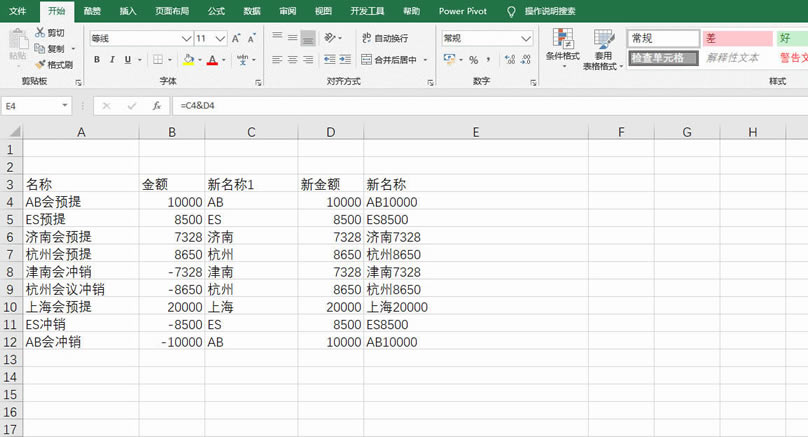The width and height of the screenshot is (808, 437).
Task: Set middle vertical alignment
Action: pyautogui.click(x=293, y=37)
